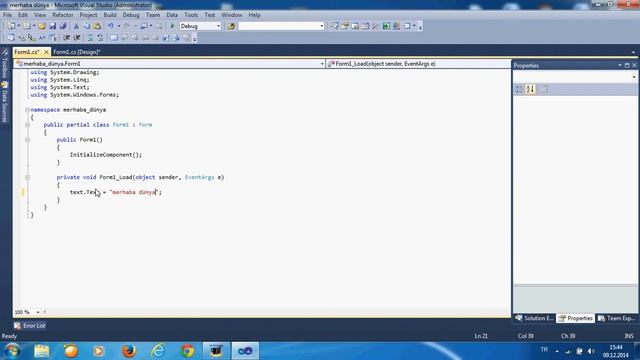Undo the last edit with the Undo icon
This screenshot has height=360, width=640.
coord(111,26)
